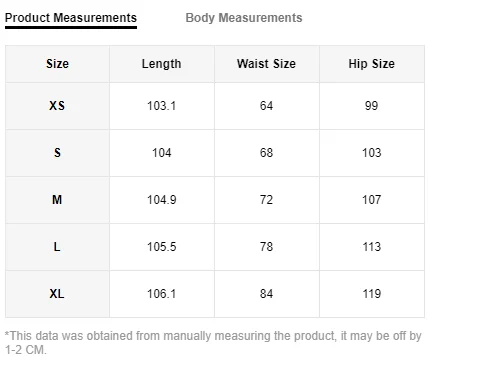
Task: Click the Length column header
Action: (162, 64)
